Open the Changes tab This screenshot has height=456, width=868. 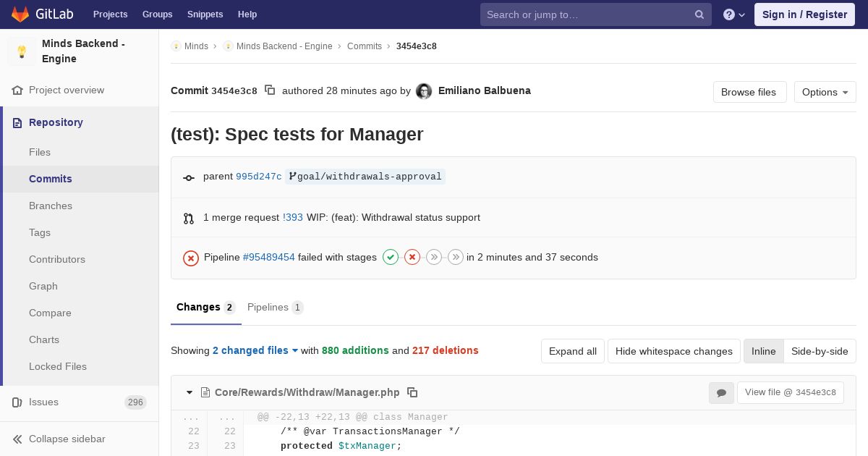coord(206,308)
